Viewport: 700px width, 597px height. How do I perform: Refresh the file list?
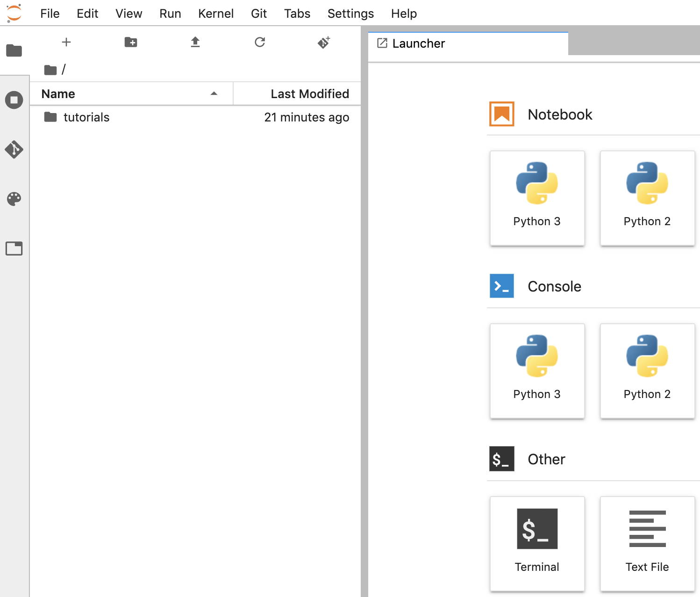(260, 43)
